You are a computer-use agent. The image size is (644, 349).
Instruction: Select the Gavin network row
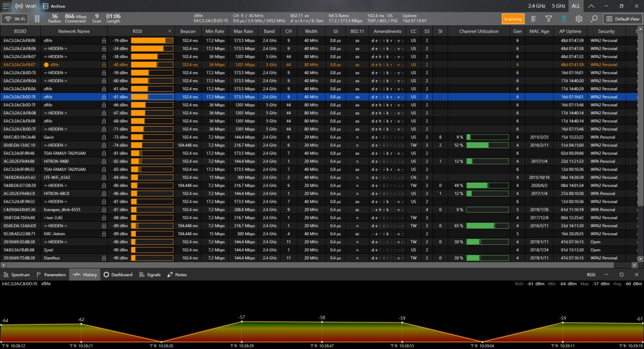49,137
